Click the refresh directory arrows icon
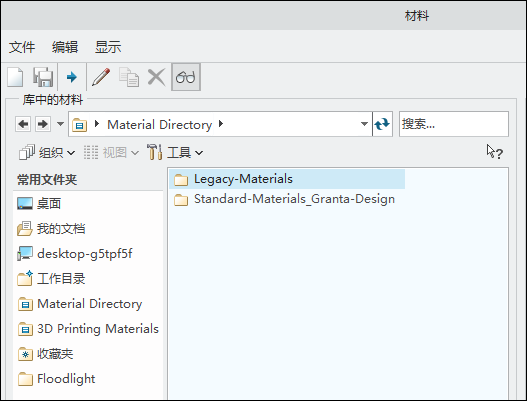Image resolution: width=527 pixels, height=401 pixels. (x=382, y=124)
